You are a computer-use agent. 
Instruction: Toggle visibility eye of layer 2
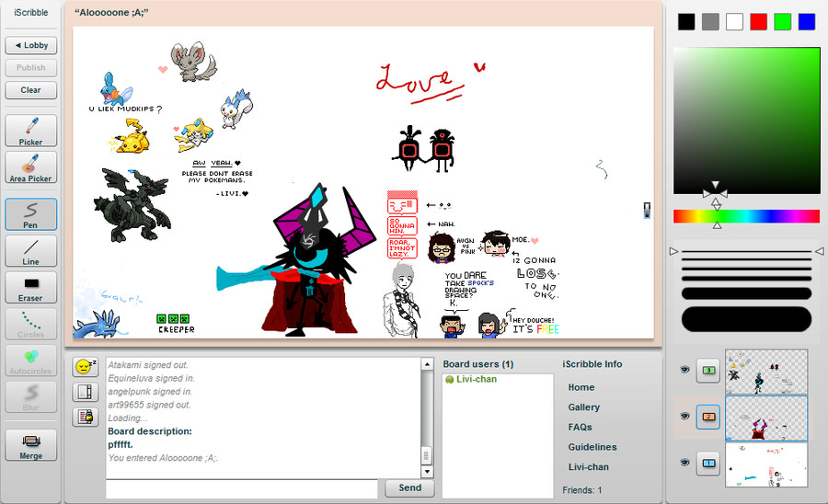(684, 416)
